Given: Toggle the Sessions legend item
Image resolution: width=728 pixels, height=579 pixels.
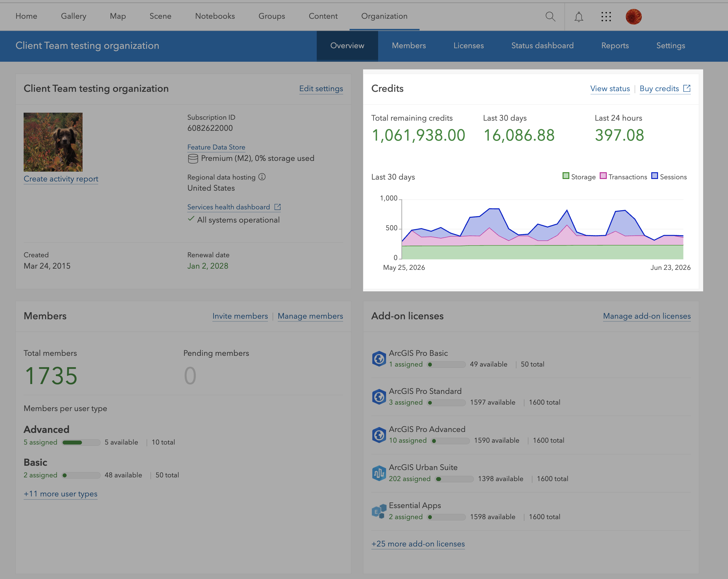Looking at the screenshot, I should coord(669,177).
